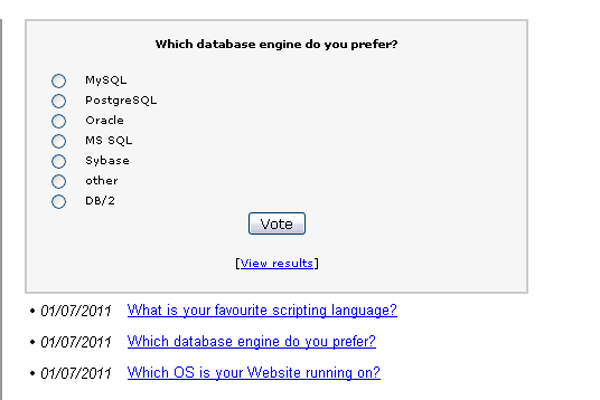The height and width of the screenshot is (400, 600).
Task: Open the favourite scripting language poll link
Action: 262,310
